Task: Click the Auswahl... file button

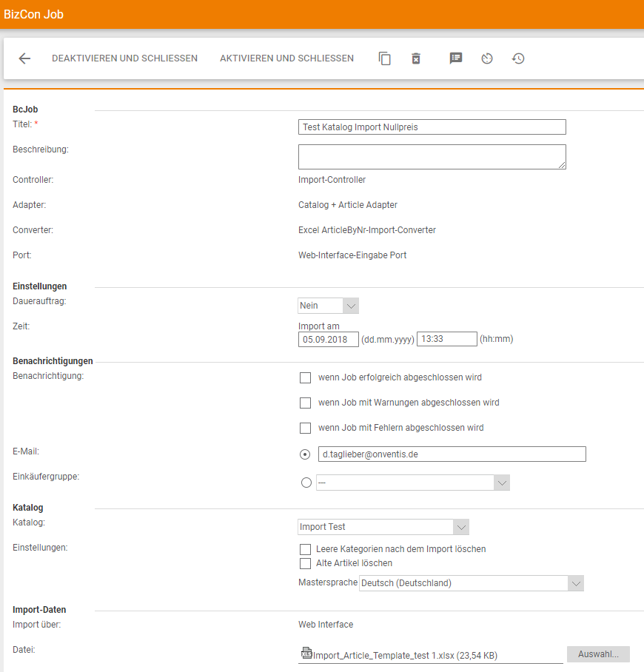Action: coord(598,654)
